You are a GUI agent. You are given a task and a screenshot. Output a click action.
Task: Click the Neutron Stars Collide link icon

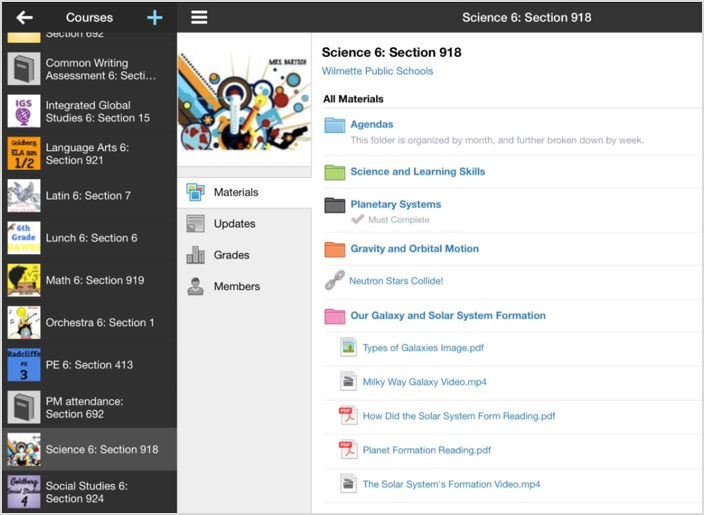pos(334,281)
